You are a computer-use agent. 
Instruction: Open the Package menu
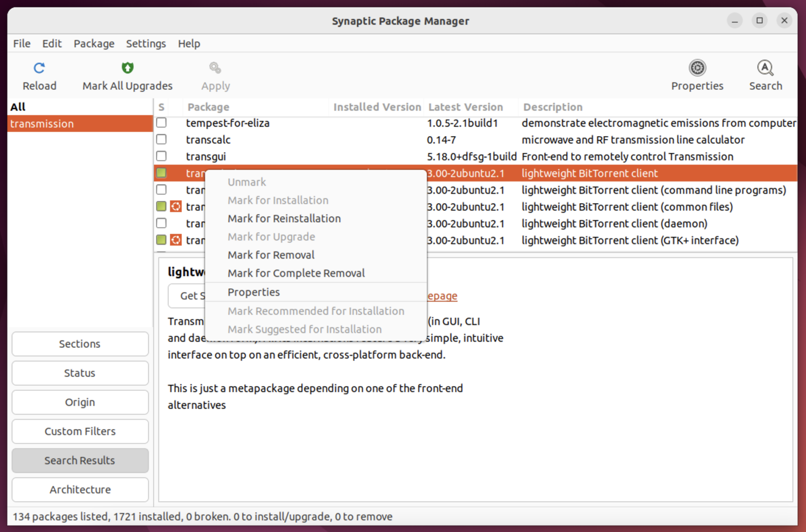pos(94,43)
